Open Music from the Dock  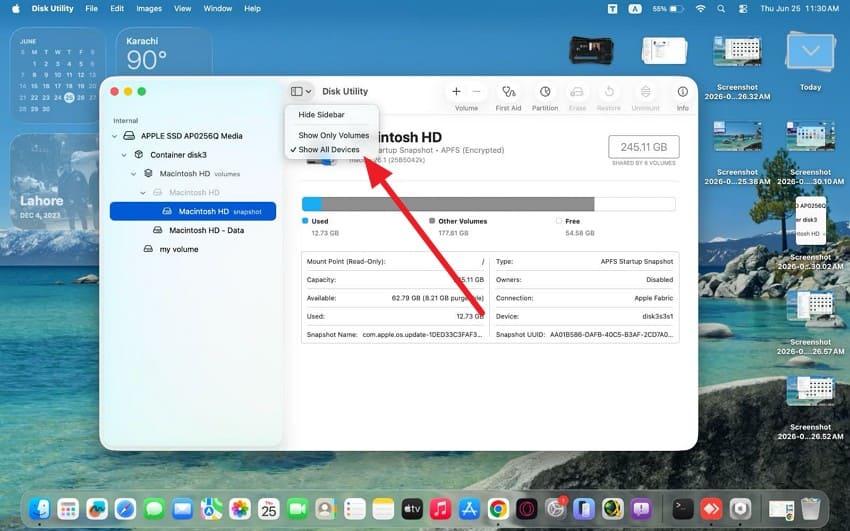click(441, 509)
